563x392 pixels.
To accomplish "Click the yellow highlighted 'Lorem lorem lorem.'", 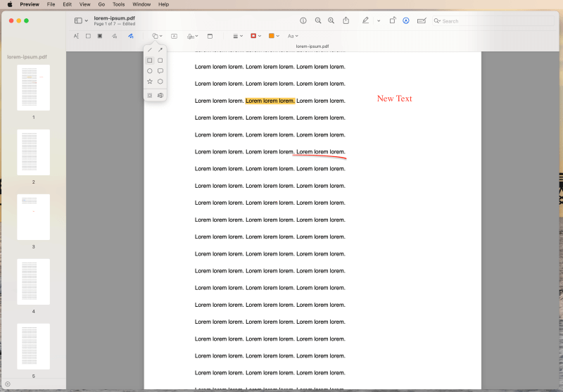I will 270,101.
